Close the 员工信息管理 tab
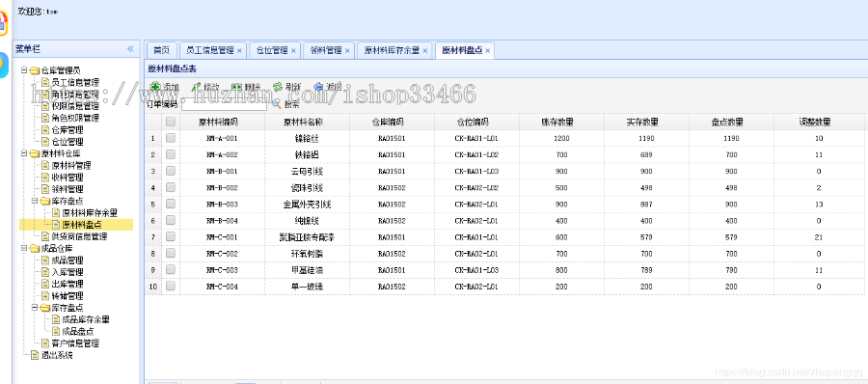Screen dimensions: 868x384 tap(239, 50)
